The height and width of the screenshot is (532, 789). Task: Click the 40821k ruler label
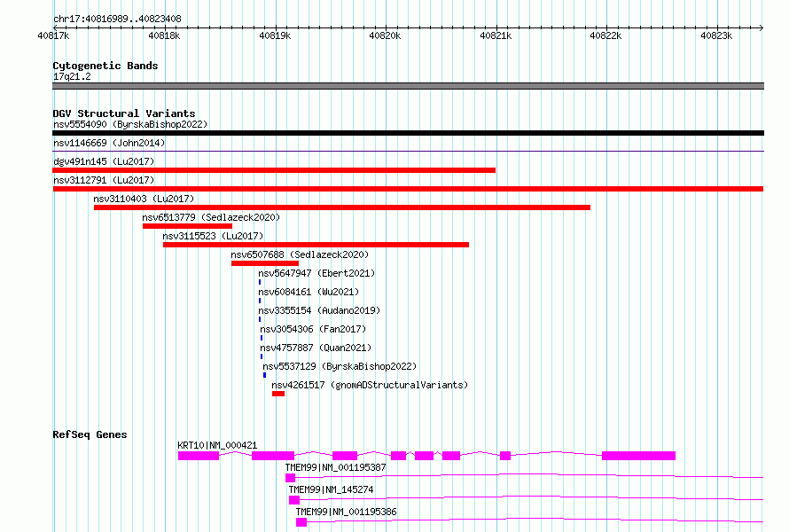coord(496,35)
